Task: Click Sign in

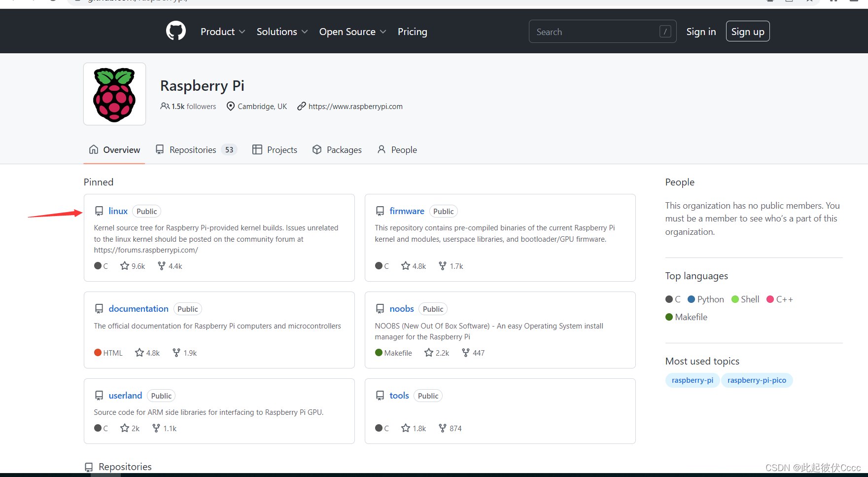Action: coord(701,32)
